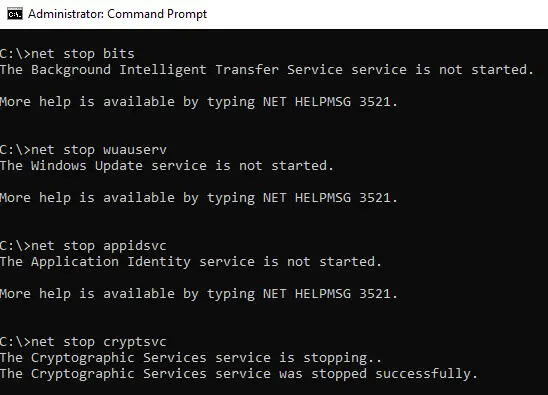Image resolution: width=548 pixels, height=395 pixels.
Task: Click the Cryptographic Services stopped successfully line
Action: (239, 374)
